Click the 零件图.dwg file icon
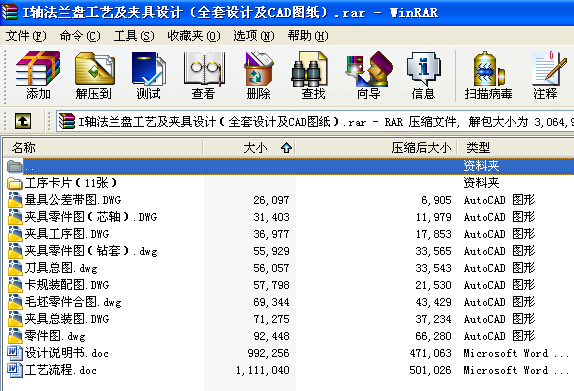The image size is (574, 391). (15, 336)
